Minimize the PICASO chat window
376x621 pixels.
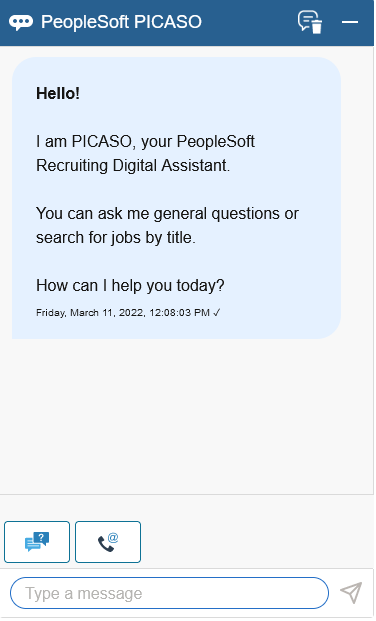[350, 22]
